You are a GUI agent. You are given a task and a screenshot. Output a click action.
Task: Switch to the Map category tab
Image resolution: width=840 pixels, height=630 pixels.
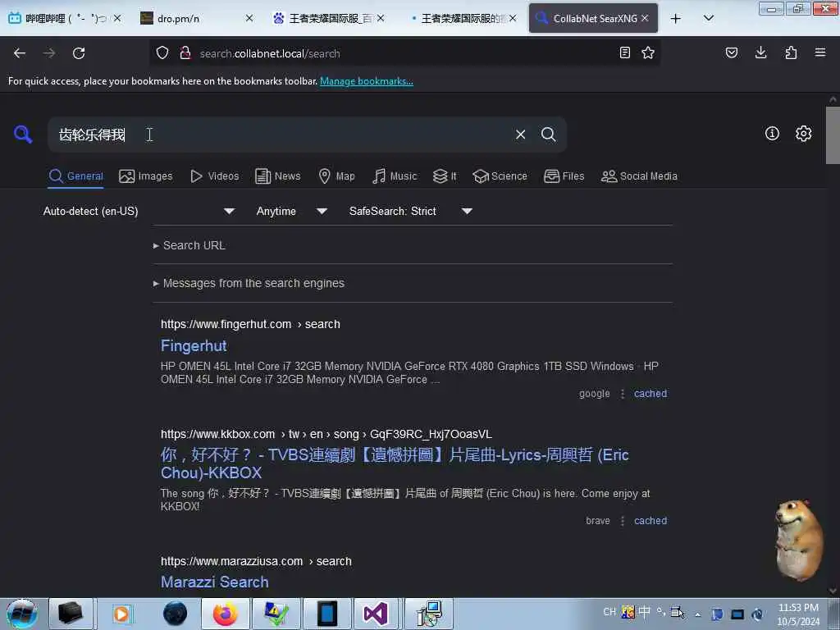[336, 176]
